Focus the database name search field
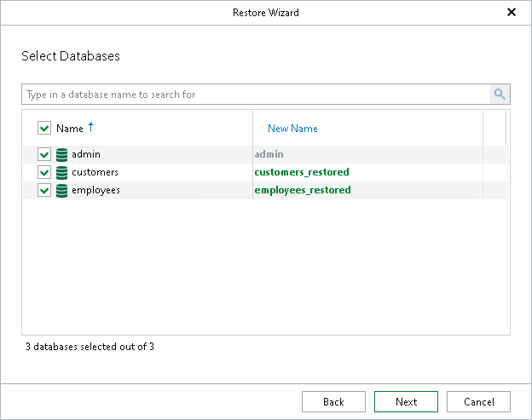532x420 pixels. (x=256, y=95)
